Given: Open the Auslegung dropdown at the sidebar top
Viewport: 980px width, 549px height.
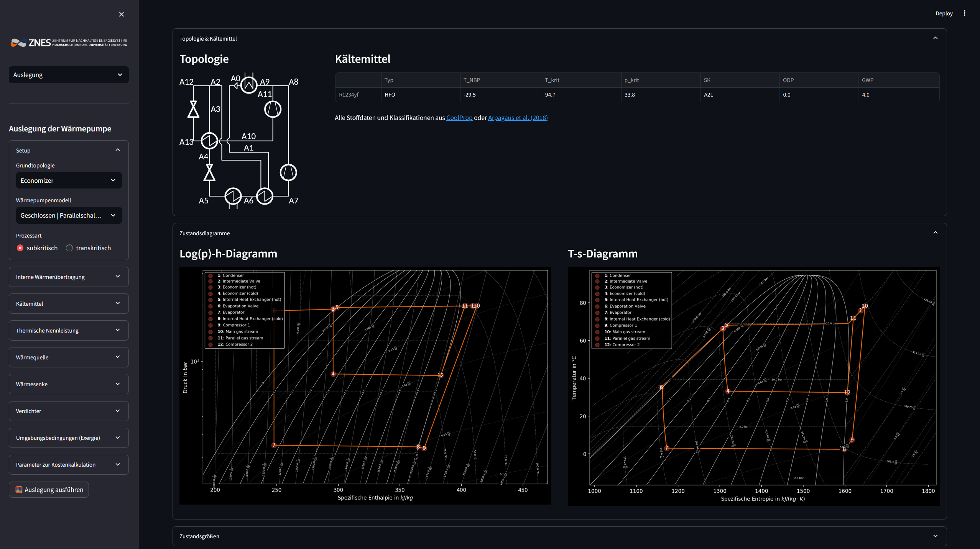Looking at the screenshot, I should (x=68, y=75).
